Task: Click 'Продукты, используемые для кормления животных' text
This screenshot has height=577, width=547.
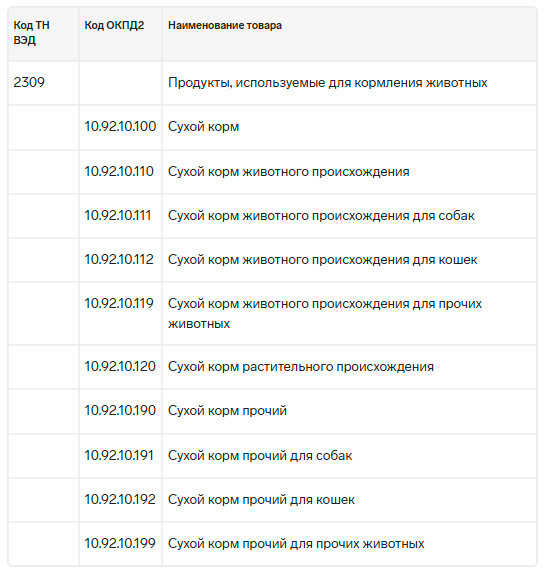Action: pyautogui.click(x=328, y=82)
